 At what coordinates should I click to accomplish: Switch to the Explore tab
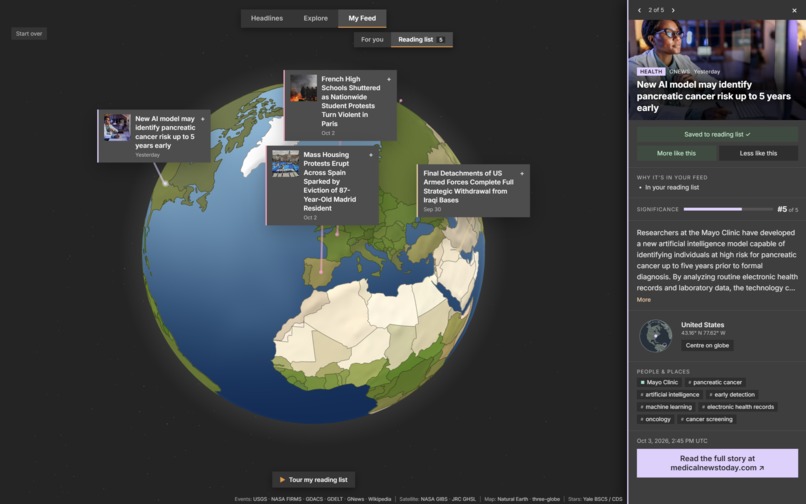point(316,19)
